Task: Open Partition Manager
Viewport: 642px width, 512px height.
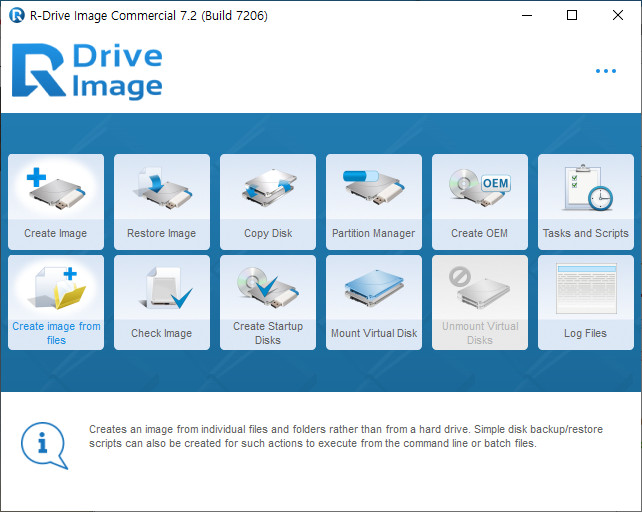Action: 374,202
